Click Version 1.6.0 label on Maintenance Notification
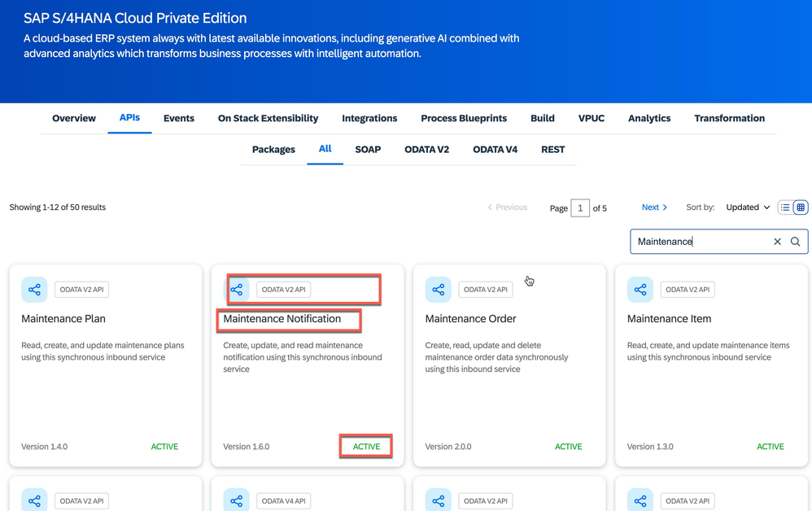This screenshot has width=812, height=511. (x=245, y=446)
